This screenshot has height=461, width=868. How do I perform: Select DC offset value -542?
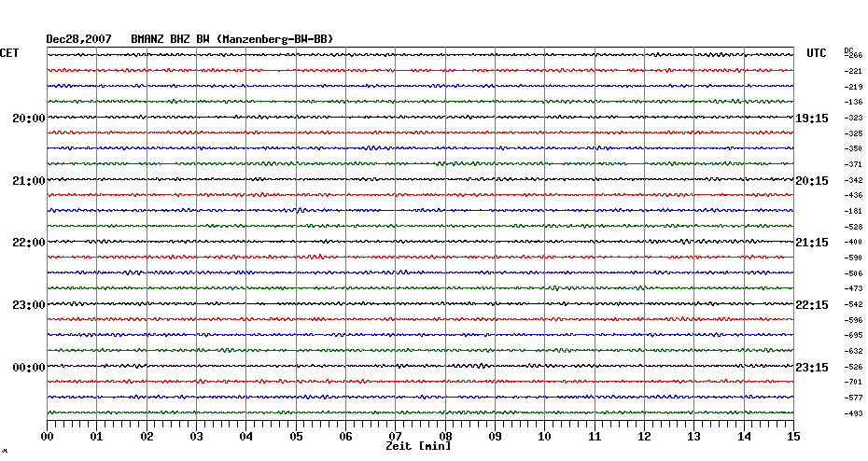coord(853,304)
